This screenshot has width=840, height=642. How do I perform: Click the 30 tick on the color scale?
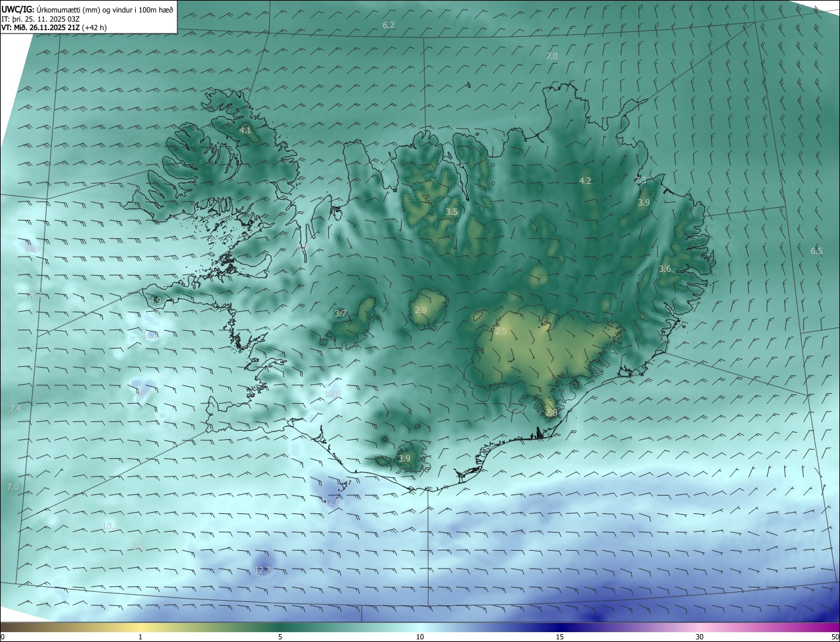700,637
